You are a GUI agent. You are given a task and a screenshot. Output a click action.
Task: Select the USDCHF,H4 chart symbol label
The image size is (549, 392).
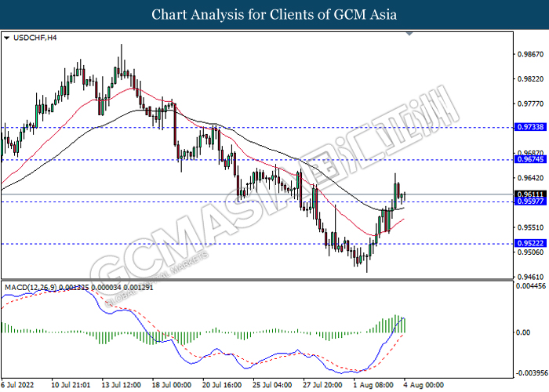35,38
